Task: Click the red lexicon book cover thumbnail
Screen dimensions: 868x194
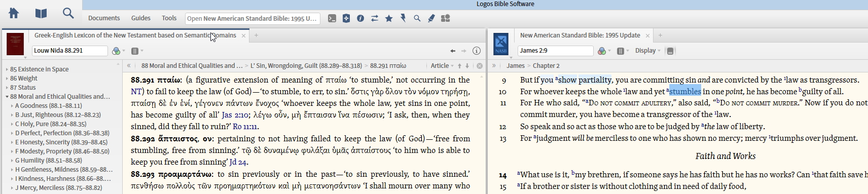Action: (15, 44)
